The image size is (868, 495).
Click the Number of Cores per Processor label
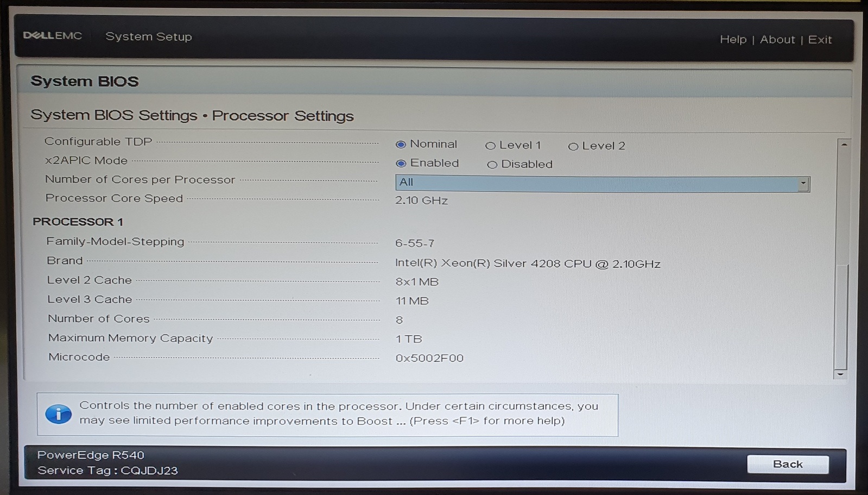click(140, 179)
